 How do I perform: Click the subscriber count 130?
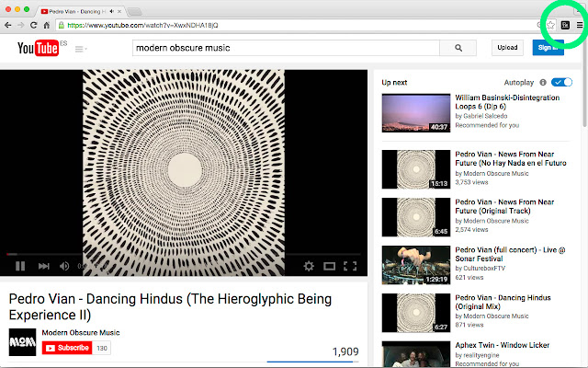(x=102, y=348)
